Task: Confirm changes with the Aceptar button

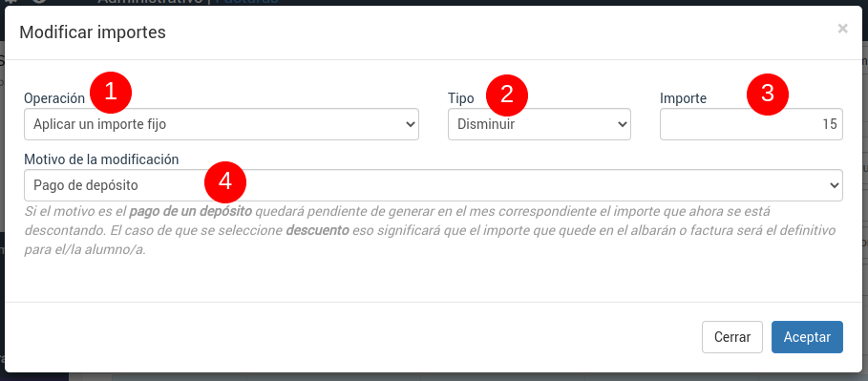Action: tap(807, 337)
